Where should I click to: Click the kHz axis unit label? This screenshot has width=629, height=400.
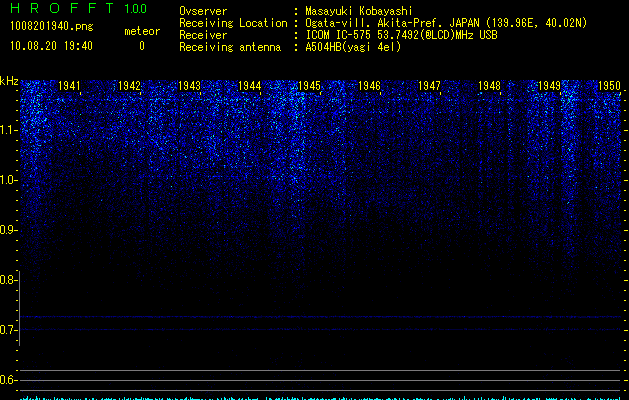(9, 81)
